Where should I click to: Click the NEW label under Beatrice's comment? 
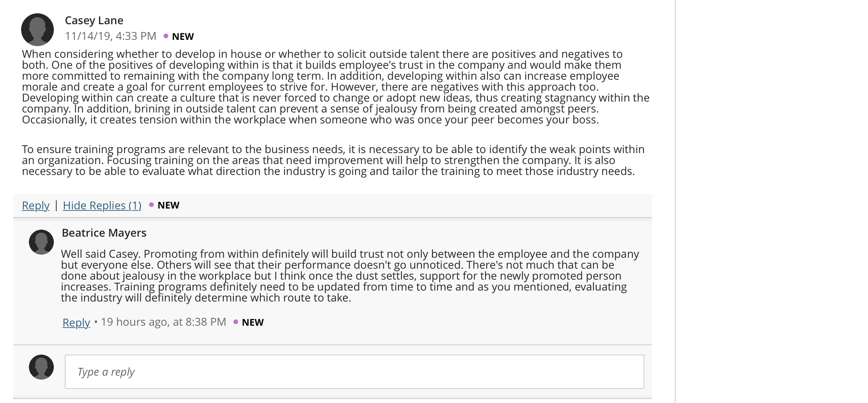point(253,322)
